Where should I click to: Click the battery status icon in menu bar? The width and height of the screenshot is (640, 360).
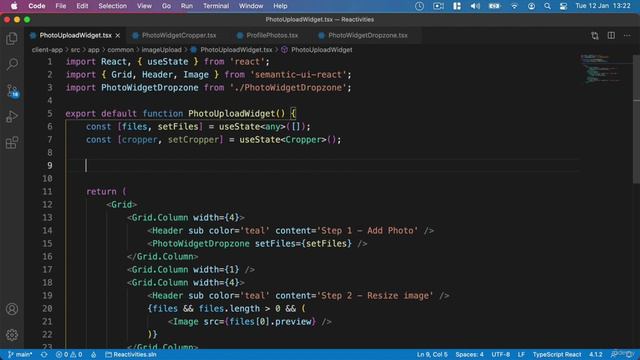click(495, 6)
